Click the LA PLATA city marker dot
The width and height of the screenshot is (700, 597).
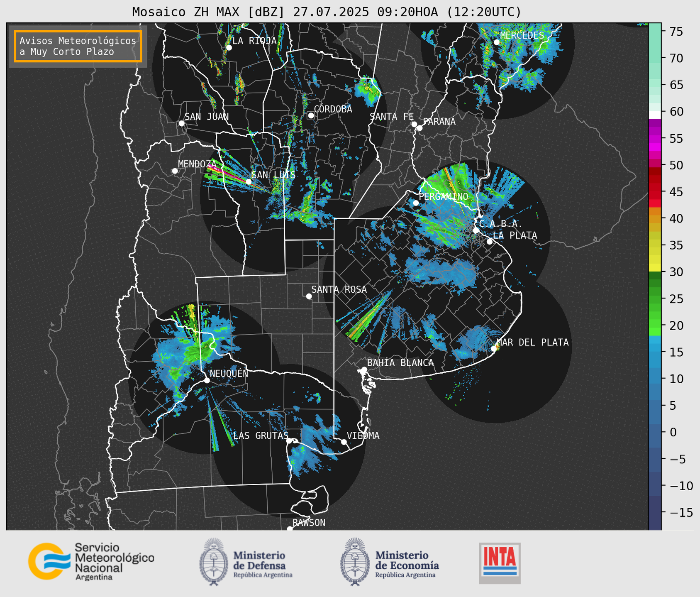[490, 242]
